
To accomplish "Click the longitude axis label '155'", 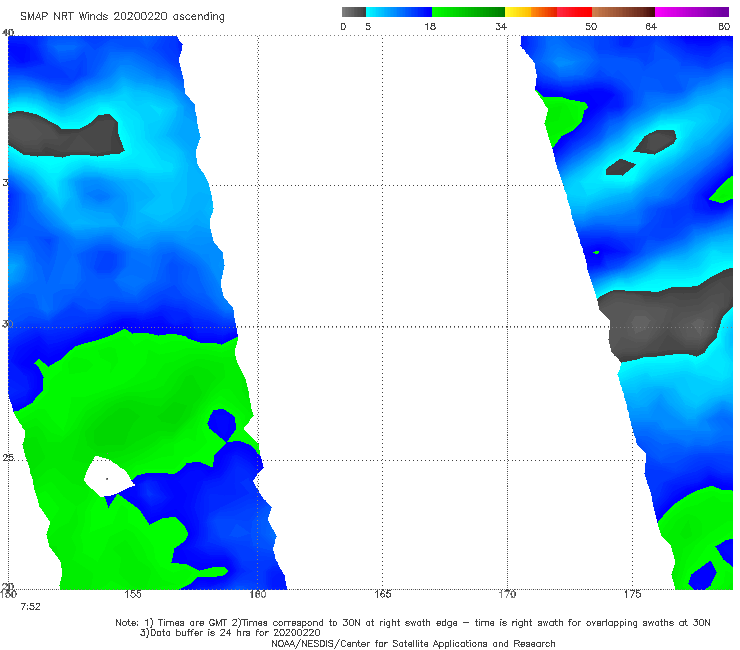I will 133,594.
